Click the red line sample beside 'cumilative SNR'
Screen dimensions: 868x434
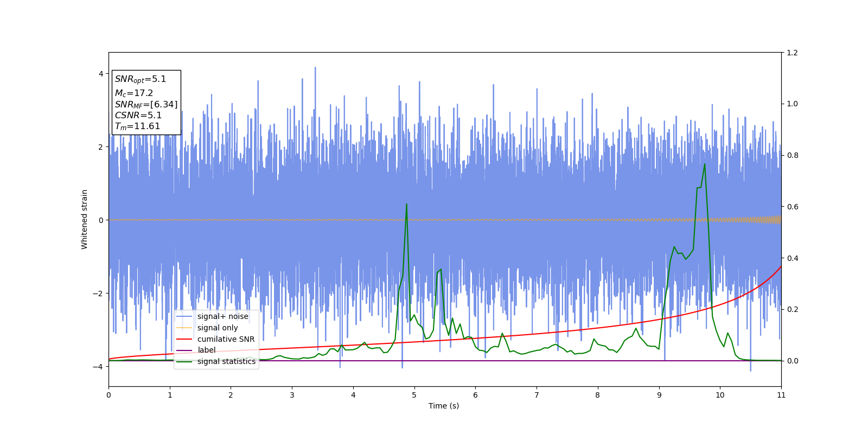(x=185, y=339)
